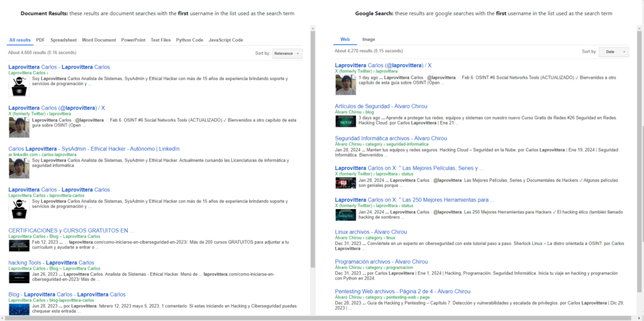Show Python Code results tab

coord(189,40)
